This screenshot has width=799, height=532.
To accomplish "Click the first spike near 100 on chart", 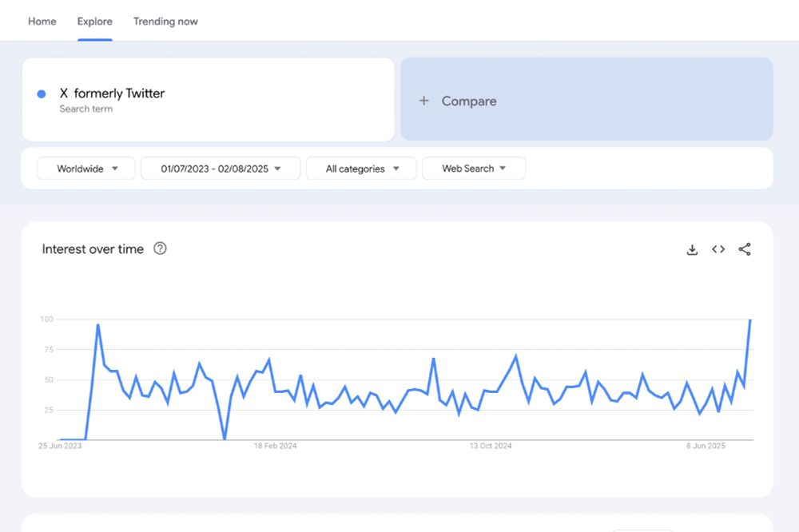I will click(97, 325).
